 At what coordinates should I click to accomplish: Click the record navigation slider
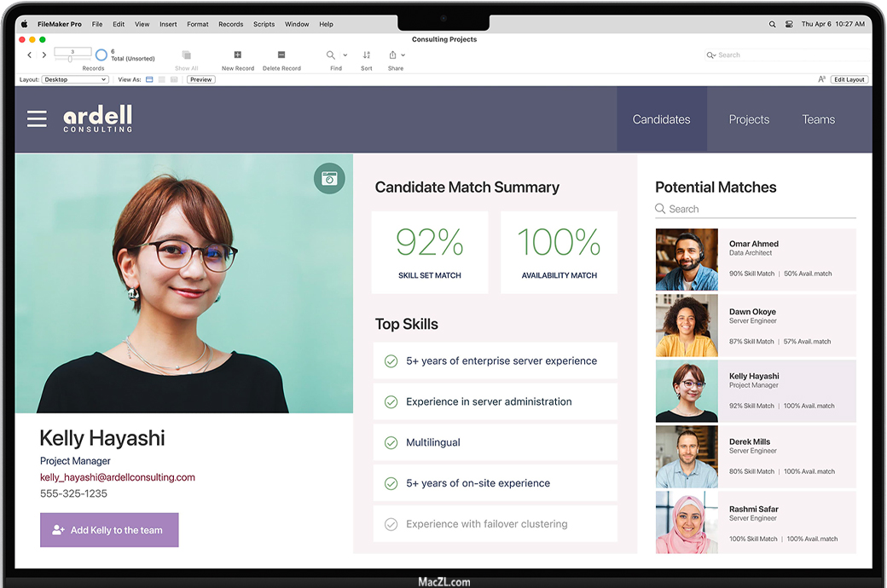pyautogui.click(x=72, y=59)
